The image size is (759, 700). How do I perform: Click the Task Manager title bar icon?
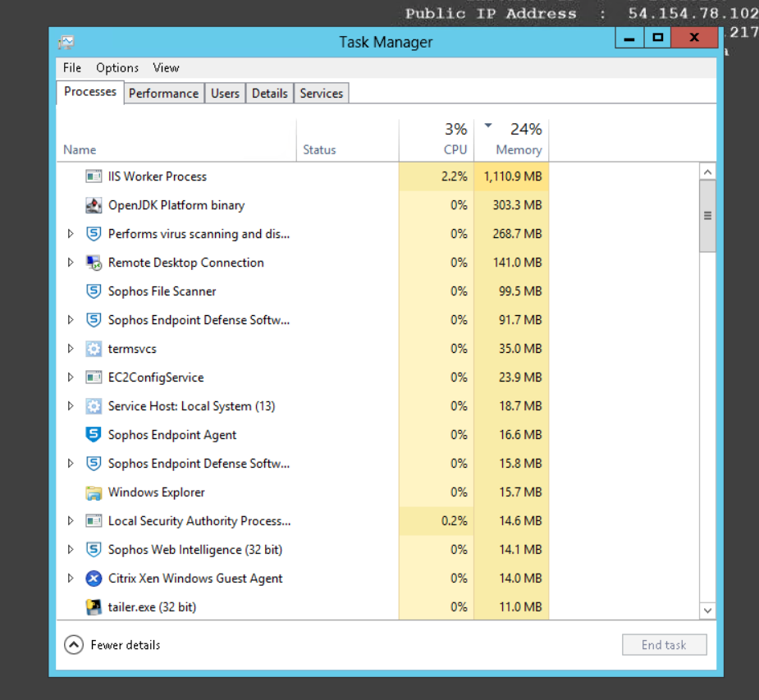(x=66, y=42)
